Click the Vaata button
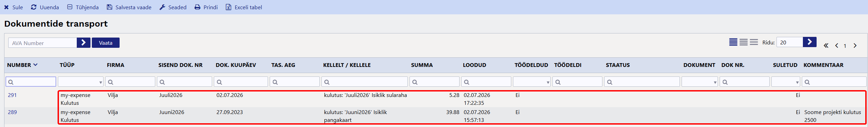The height and width of the screenshot is (127, 868). (106, 43)
